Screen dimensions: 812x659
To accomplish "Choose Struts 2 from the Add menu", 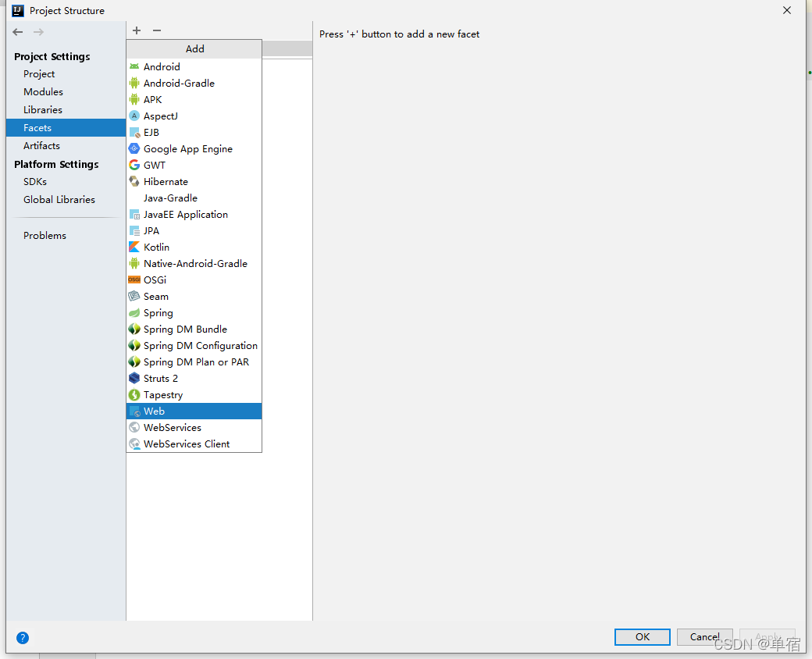I will 194,378.
